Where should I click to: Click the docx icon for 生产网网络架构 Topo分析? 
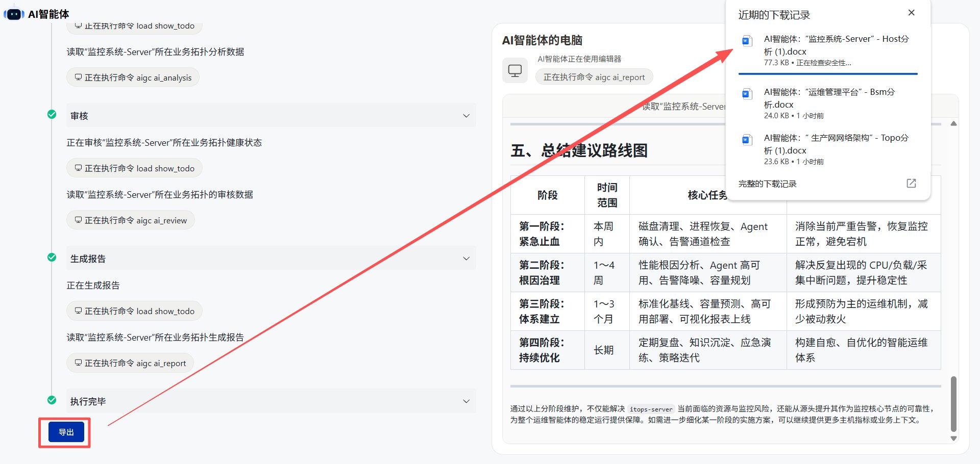pos(747,140)
